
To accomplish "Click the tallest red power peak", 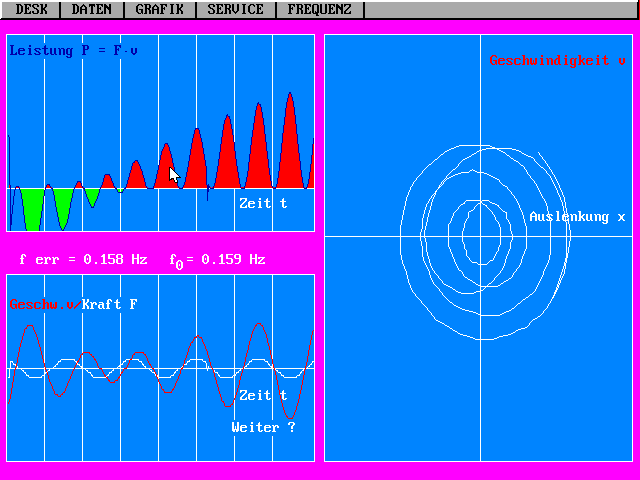I will click(x=291, y=150).
